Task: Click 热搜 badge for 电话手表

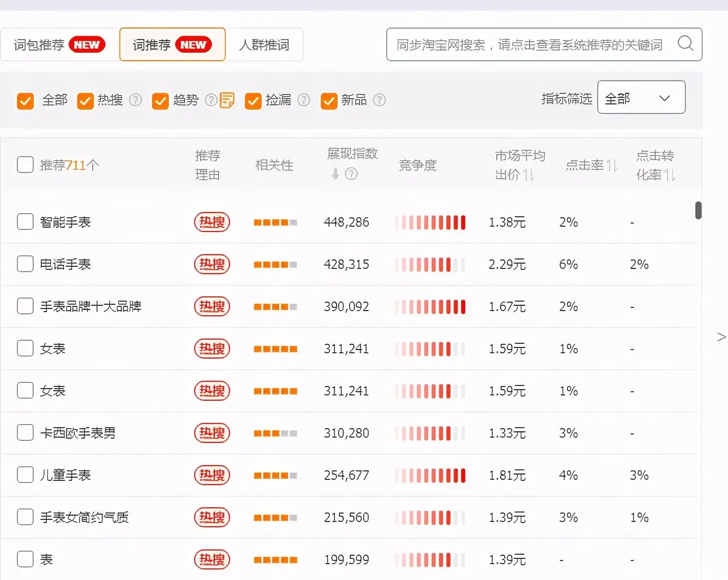Action: (x=212, y=264)
